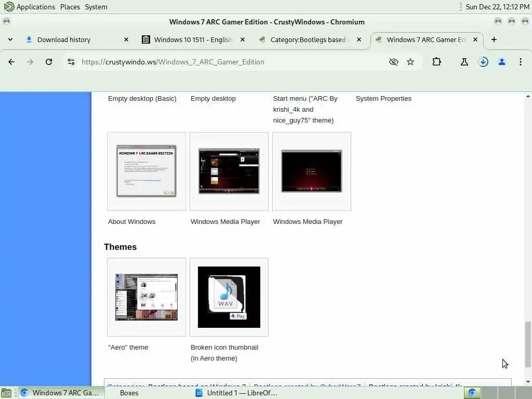Open site information icon in address bar
532x399 pixels.
tap(71, 62)
